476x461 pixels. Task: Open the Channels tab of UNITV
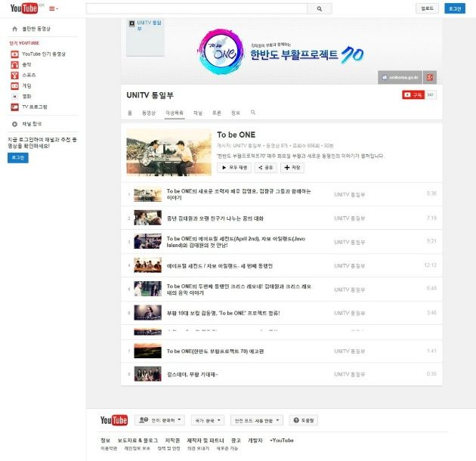point(198,113)
